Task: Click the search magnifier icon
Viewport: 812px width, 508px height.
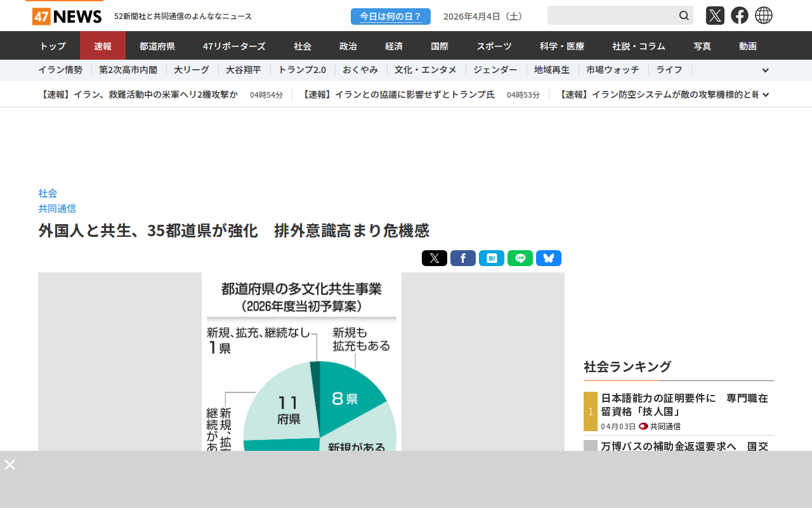Action: [684, 15]
